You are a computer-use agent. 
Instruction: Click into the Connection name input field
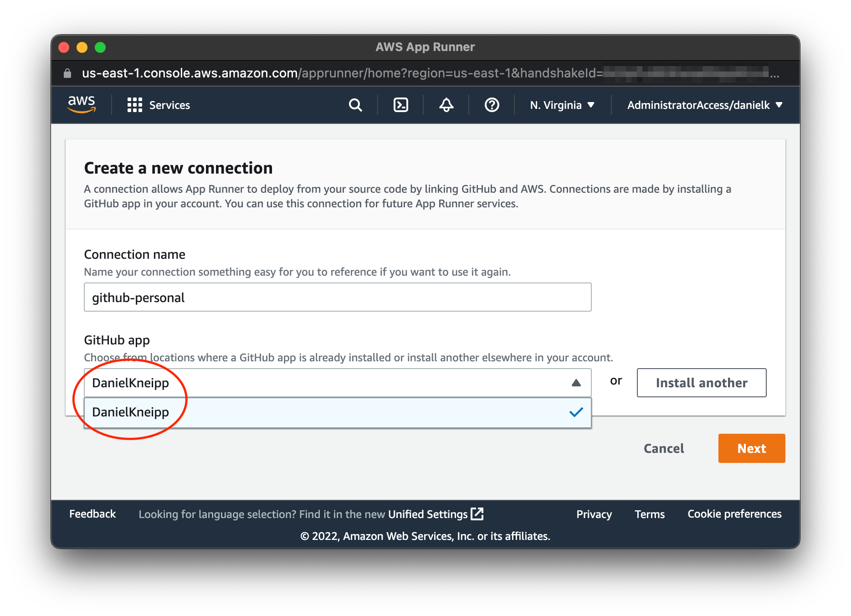[x=338, y=297]
